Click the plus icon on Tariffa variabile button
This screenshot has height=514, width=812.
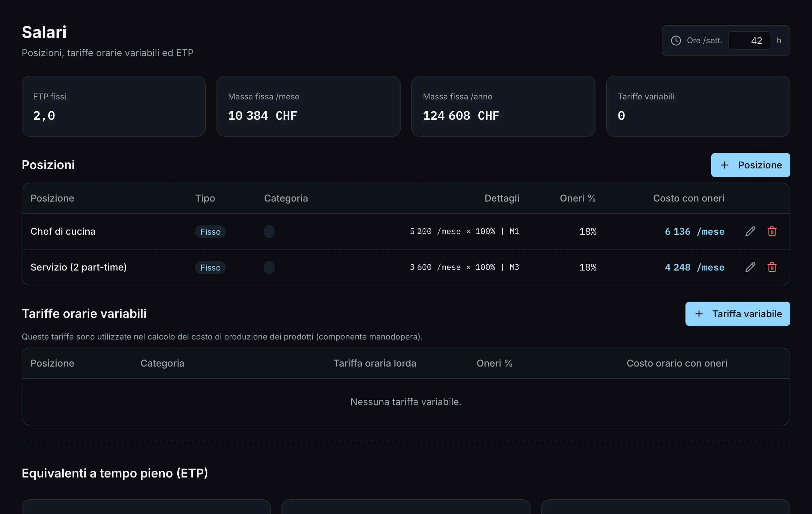point(699,314)
